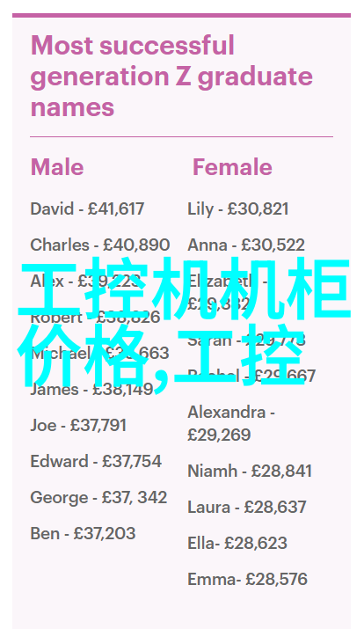Click the Joe £37,791 entry
Screen dimensions: 364x629
[x=78, y=425]
